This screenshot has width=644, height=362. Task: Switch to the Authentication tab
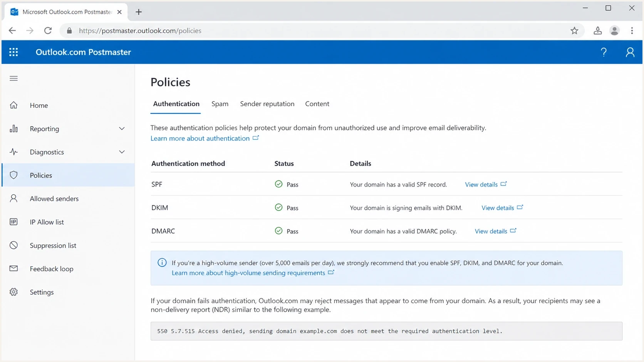(176, 104)
